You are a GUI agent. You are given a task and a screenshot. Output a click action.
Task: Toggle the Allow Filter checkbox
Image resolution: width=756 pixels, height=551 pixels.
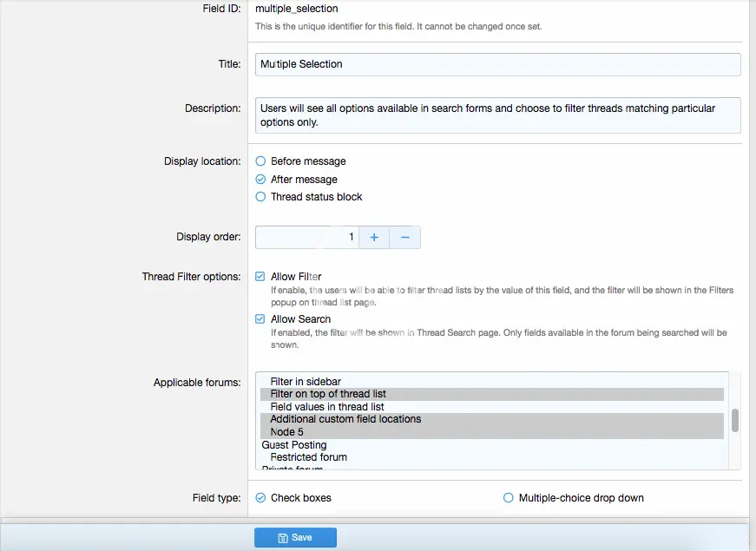[x=260, y=277]
